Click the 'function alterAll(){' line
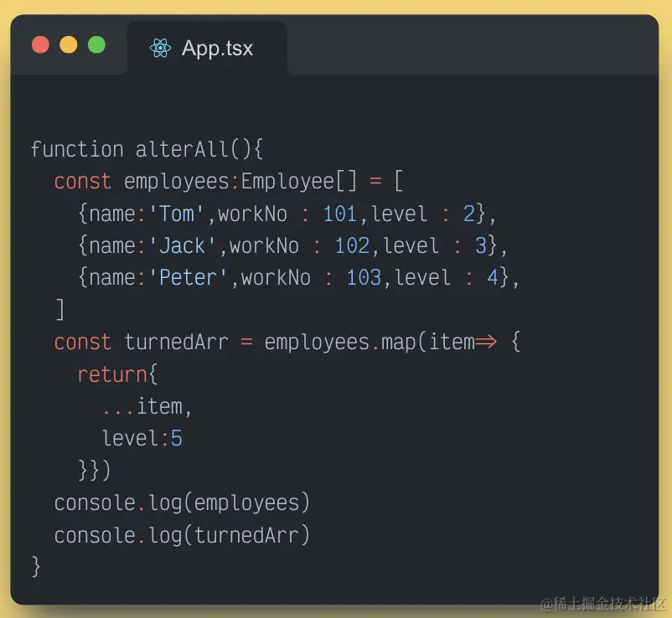 147,149
